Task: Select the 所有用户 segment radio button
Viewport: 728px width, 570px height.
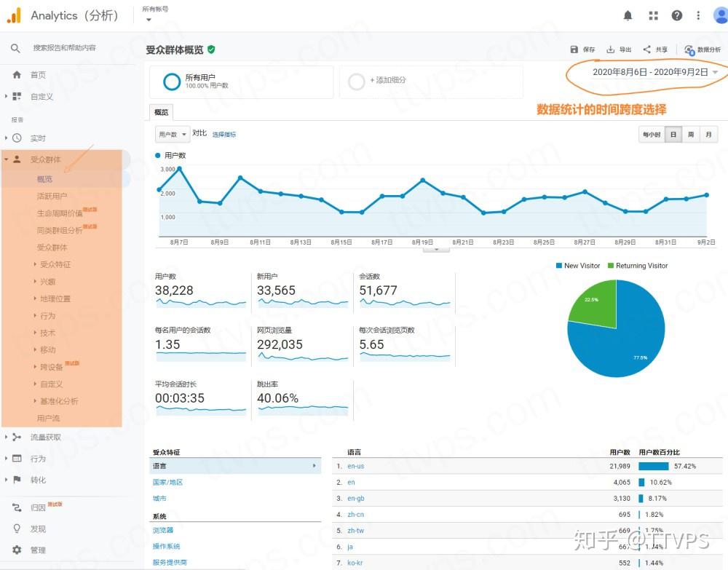Action: [171, 82]
